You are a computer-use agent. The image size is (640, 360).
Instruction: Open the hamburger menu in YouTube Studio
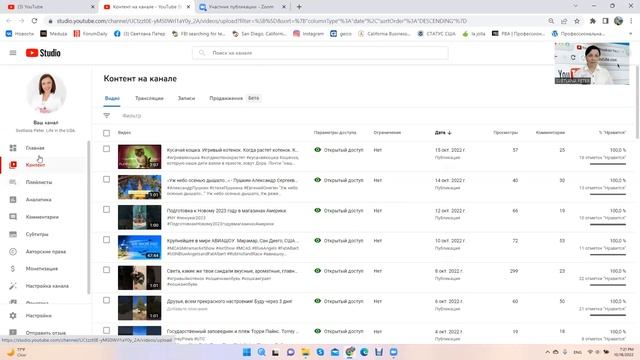click(x=13, y=53)
